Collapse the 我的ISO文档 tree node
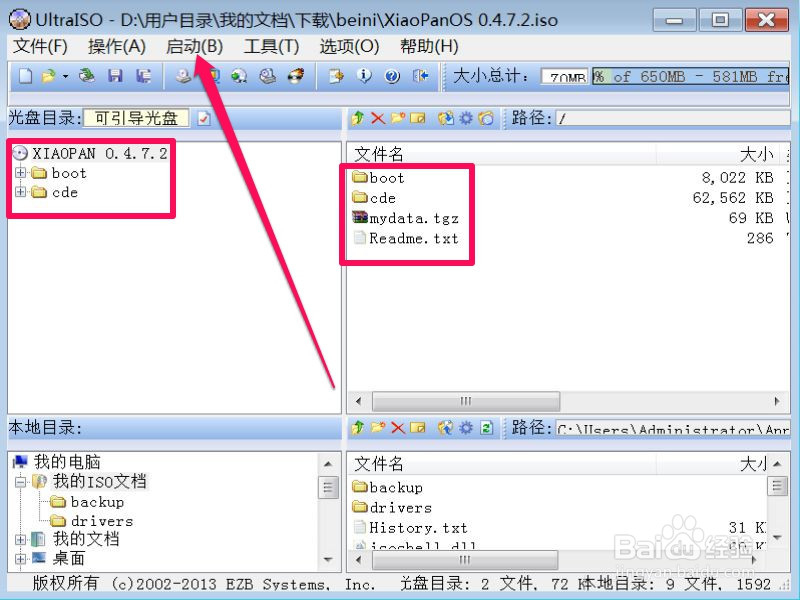The image size is (800, 600). coord(20,482)
